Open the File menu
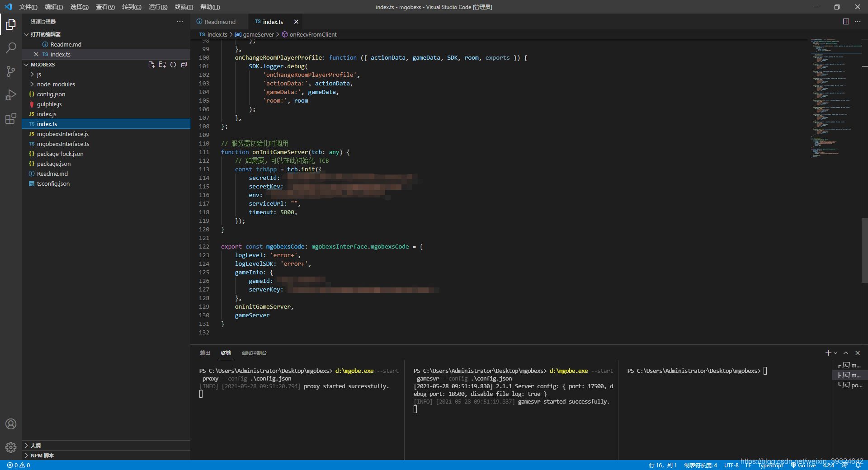The image size is (868, 470). 28,7
